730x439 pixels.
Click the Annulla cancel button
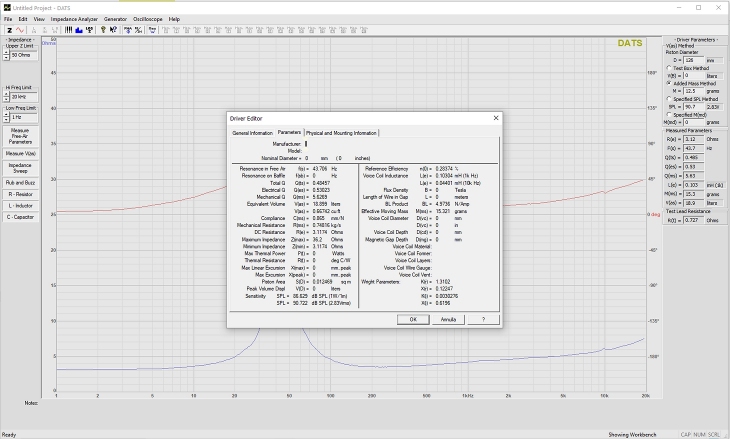click(448, 319)
